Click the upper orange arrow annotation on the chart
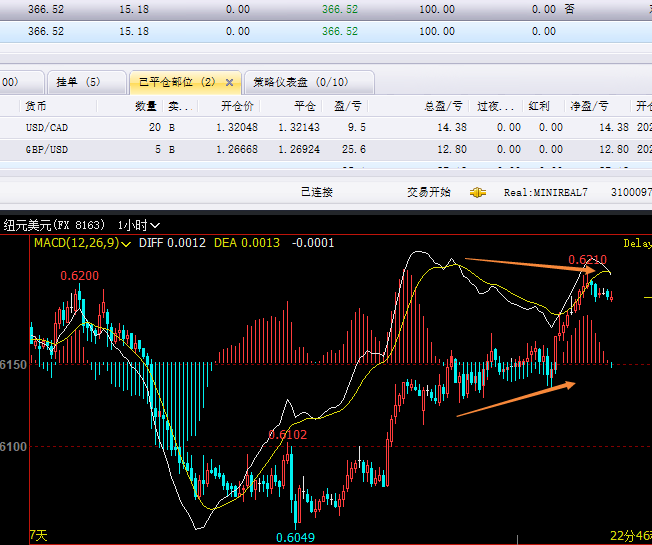This screenshot has width=652, height=545. pyautogui.click(x=535, y=265)
